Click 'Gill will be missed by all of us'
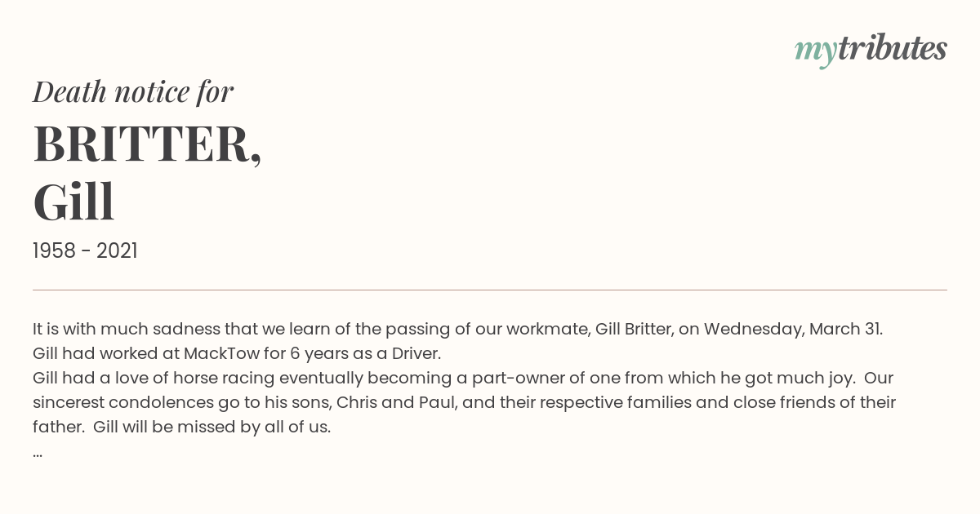Screen dimensions: 980x514 click(x=212, y=428)
